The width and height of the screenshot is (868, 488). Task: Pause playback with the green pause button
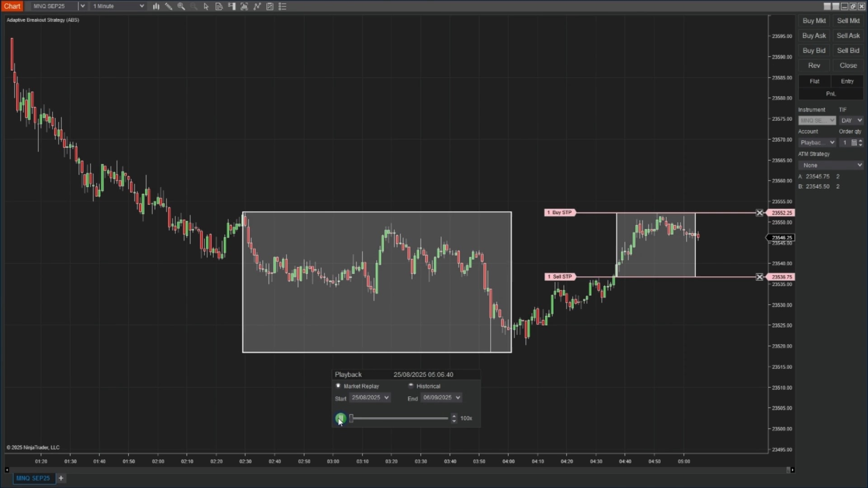point(340,418)
